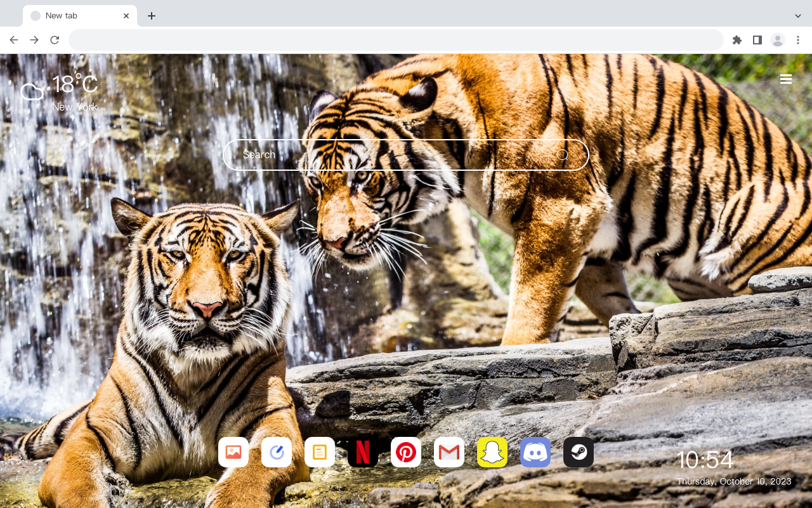This screenshot has width=812, height=508.
Task: Open the Extensions puzzle icon
Action: pos(737,40)
